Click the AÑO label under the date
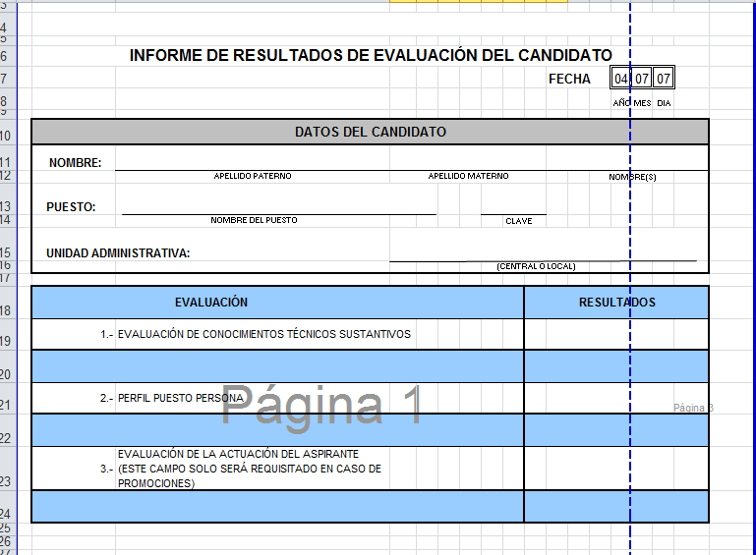The width and height of the screenshot is (756, 555). [621, 103]
